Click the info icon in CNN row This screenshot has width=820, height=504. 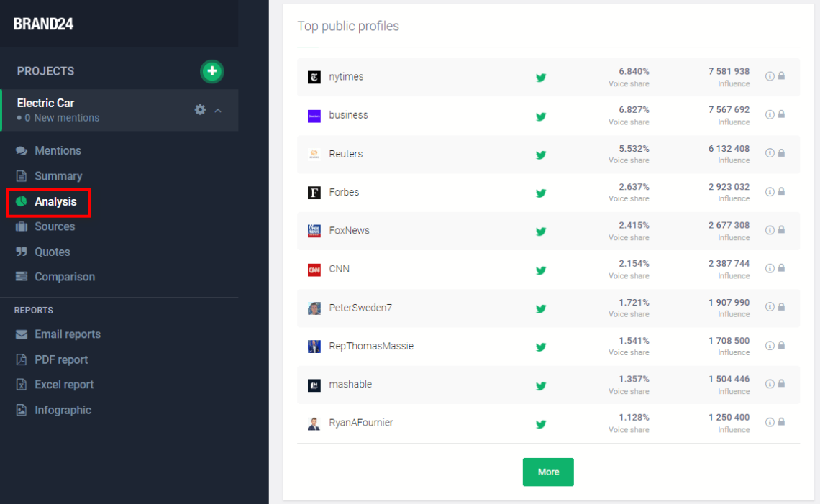coord(770,268)
